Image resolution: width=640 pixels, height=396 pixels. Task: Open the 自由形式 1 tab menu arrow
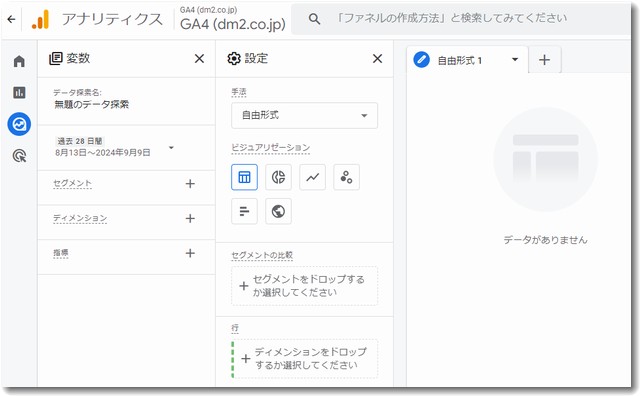[x=515, y=60]
